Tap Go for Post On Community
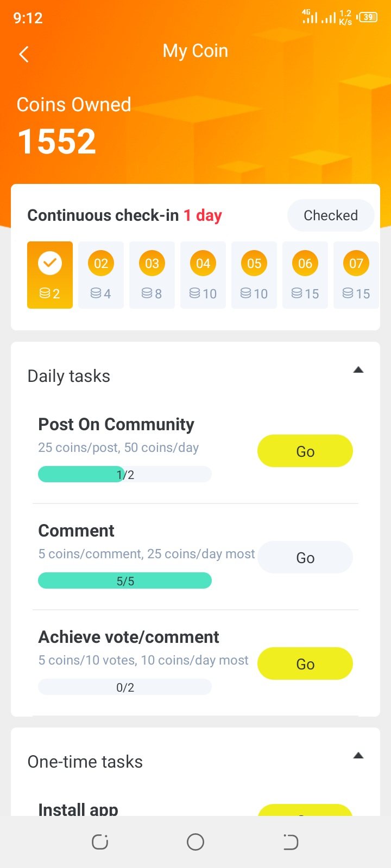 [305, 451]
